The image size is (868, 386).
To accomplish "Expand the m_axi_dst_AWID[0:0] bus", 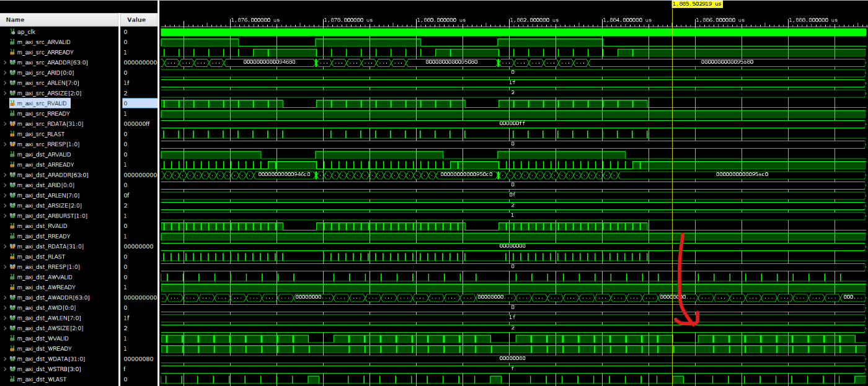I will [x=6, y=307].
